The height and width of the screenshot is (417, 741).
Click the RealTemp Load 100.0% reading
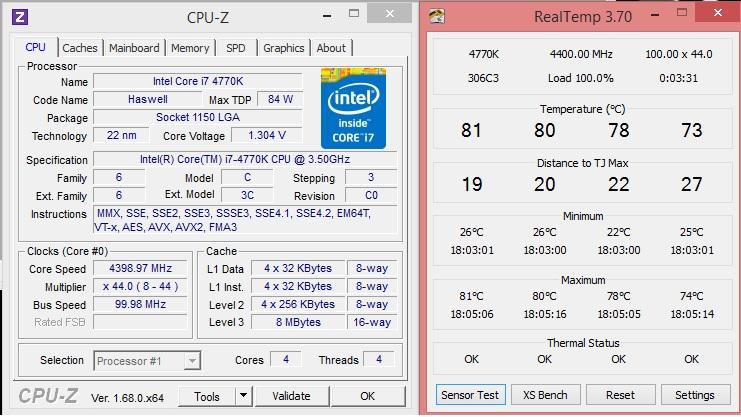tap(581, 78)
